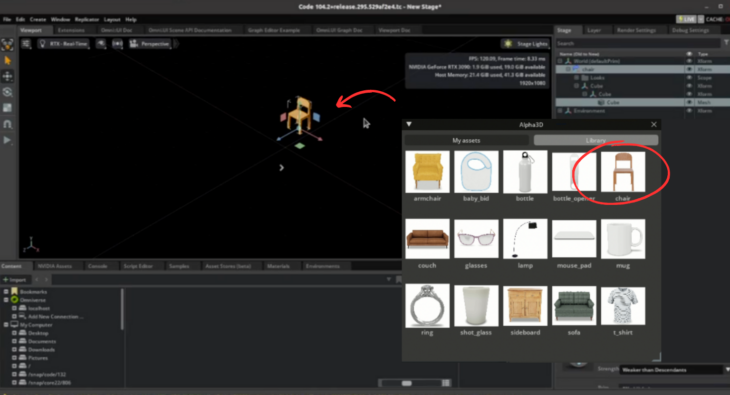Expand the Desktop folder in Content tree
730x395 pixels.
tap(14, 333)
